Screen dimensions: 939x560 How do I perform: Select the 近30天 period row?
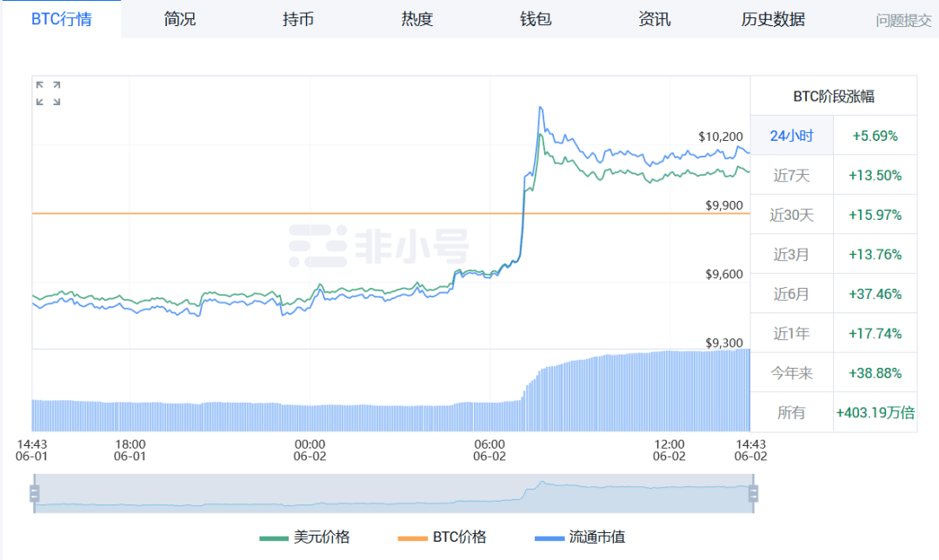[792, 215]
